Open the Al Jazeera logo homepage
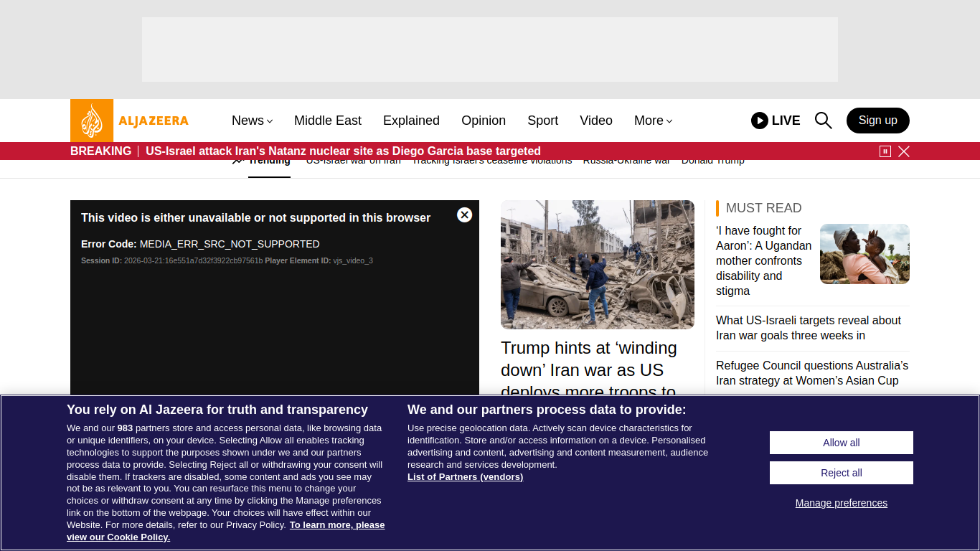The height and width of the screenshot is (551, 980). click(130, 121)
